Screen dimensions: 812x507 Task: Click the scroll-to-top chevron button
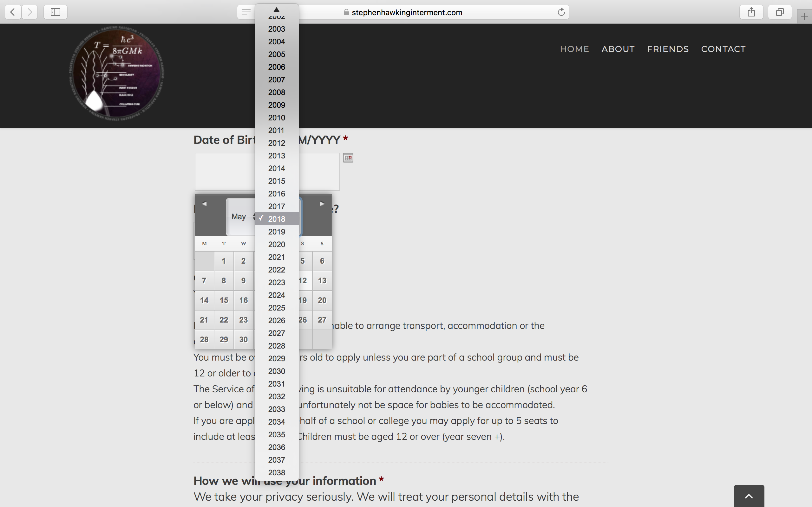(749, 496)
